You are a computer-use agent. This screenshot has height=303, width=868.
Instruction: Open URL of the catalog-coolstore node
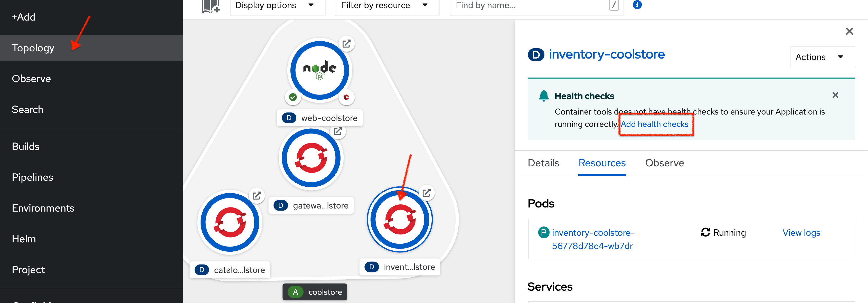pos(257,195)
